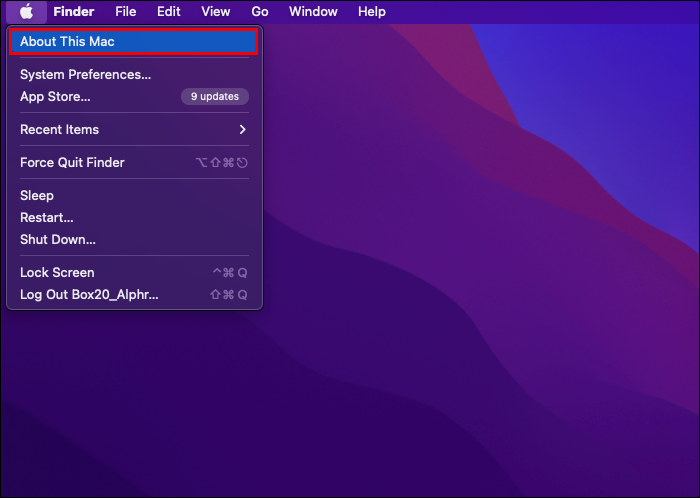Viewport: 700px width, 498px height.
Task: Choose Lock Screen
Action: click(x=133, y=273)
